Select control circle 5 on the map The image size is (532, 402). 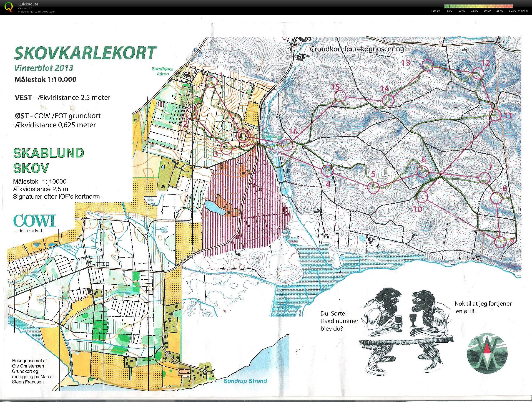[374, 188]
